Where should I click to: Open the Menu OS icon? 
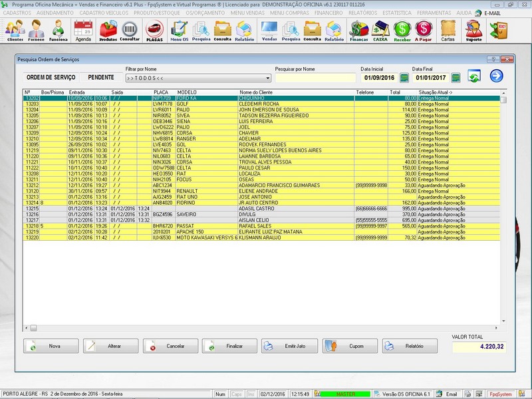point(179,31)
